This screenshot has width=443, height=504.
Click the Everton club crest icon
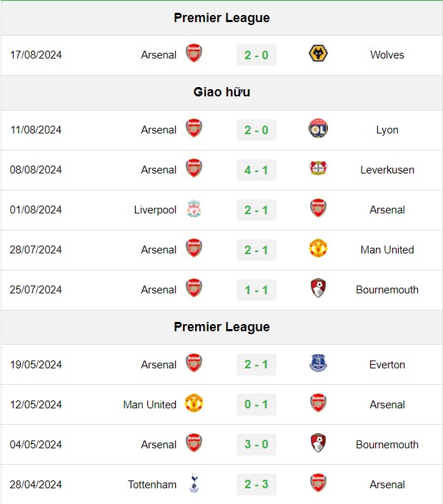coord(318,363)
